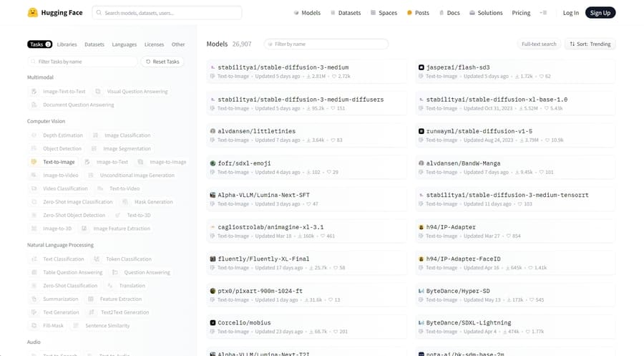Image resolution: width=644 pixels, height=356 pixels.
Task: Click the Zero-Shot Object Detection icon
Action: [x=34, y=215]
